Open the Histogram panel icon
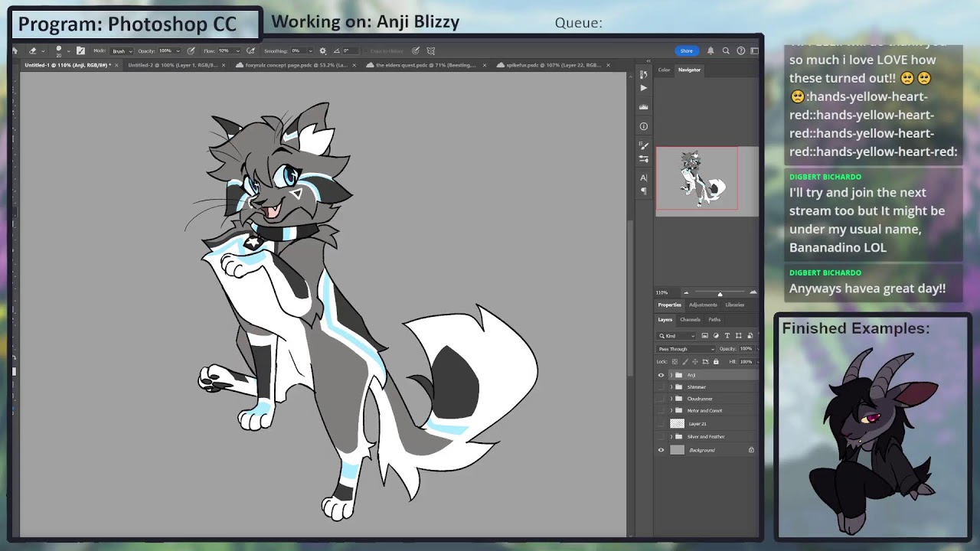This screenshot has height=551, width=980. (643, 107)
